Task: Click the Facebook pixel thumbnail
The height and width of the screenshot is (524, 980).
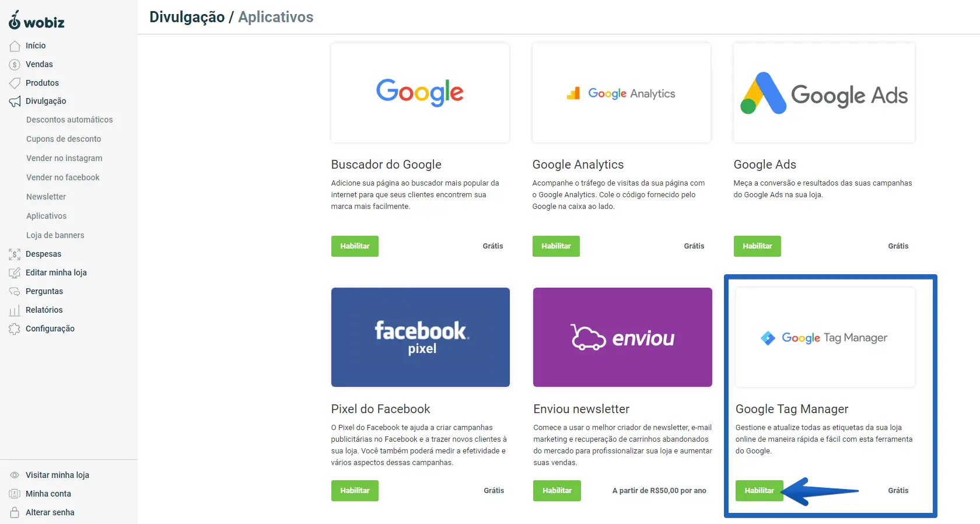Action: (x=421, y=337)
